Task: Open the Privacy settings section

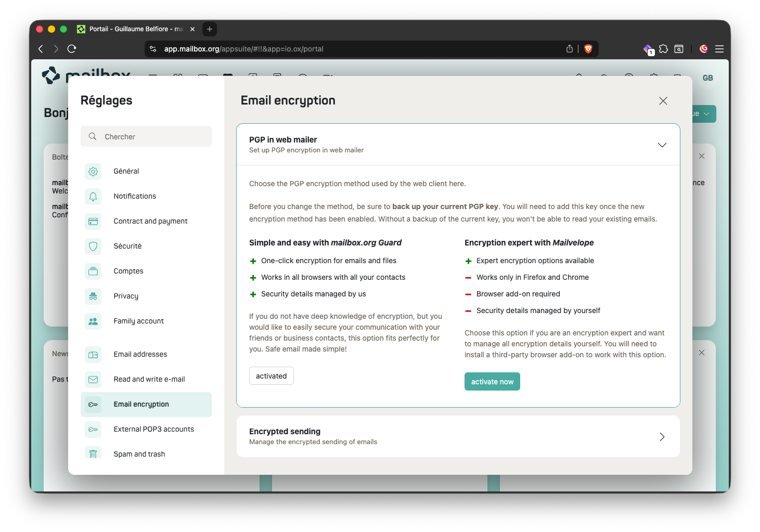Action: [x=126, y=296]
